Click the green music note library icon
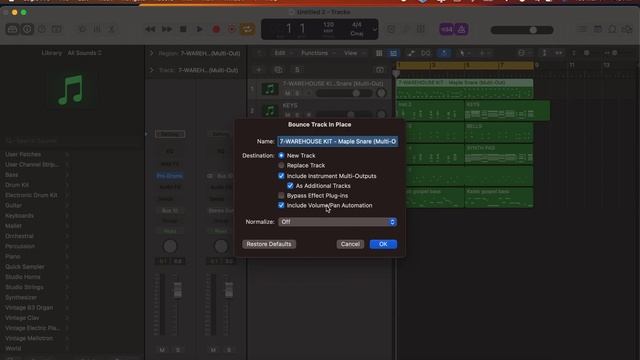This screenshot has width=640, height=360. point(71,89)
